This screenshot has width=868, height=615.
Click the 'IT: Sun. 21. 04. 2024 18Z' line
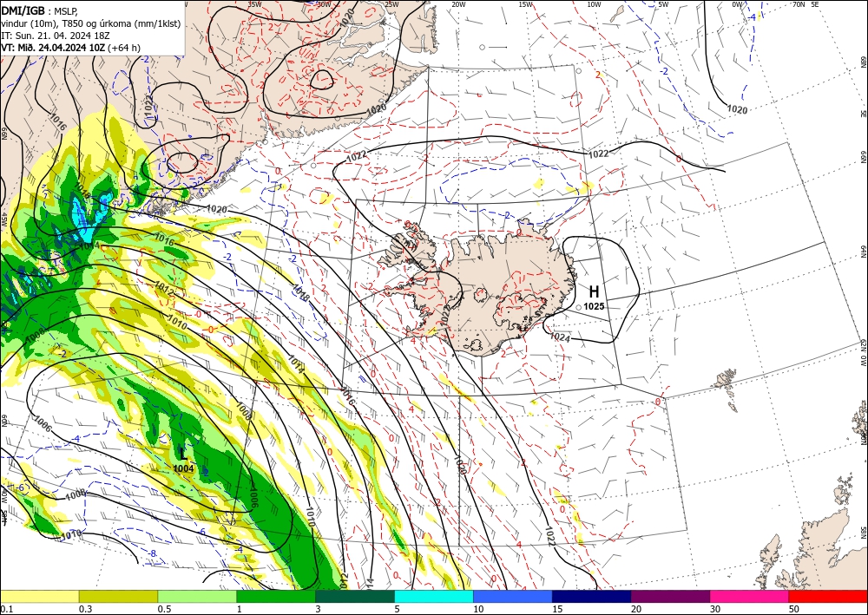click(x=56, y=36)
